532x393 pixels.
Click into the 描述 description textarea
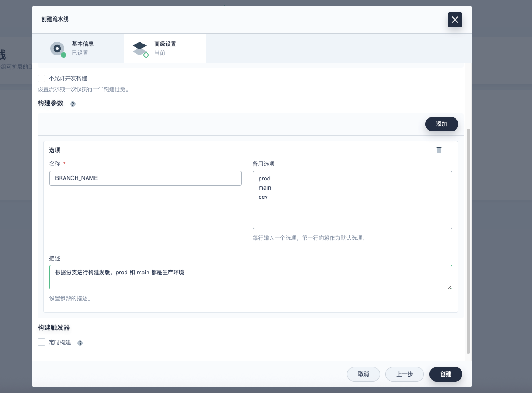250,279
